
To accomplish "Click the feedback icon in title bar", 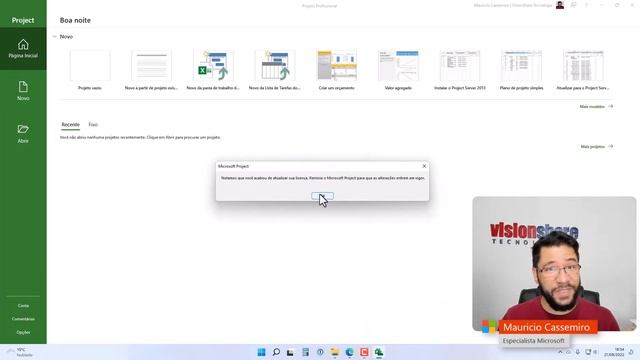I will [573, 5].
